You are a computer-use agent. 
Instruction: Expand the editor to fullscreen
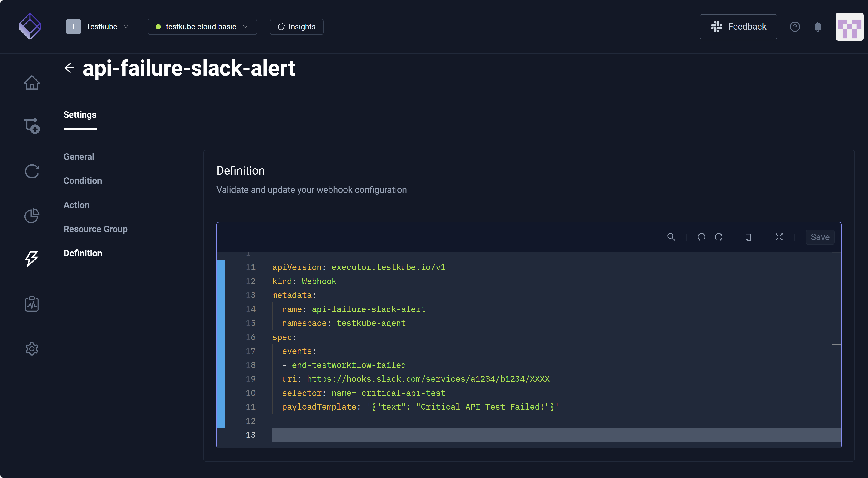(x=779, y=237)
